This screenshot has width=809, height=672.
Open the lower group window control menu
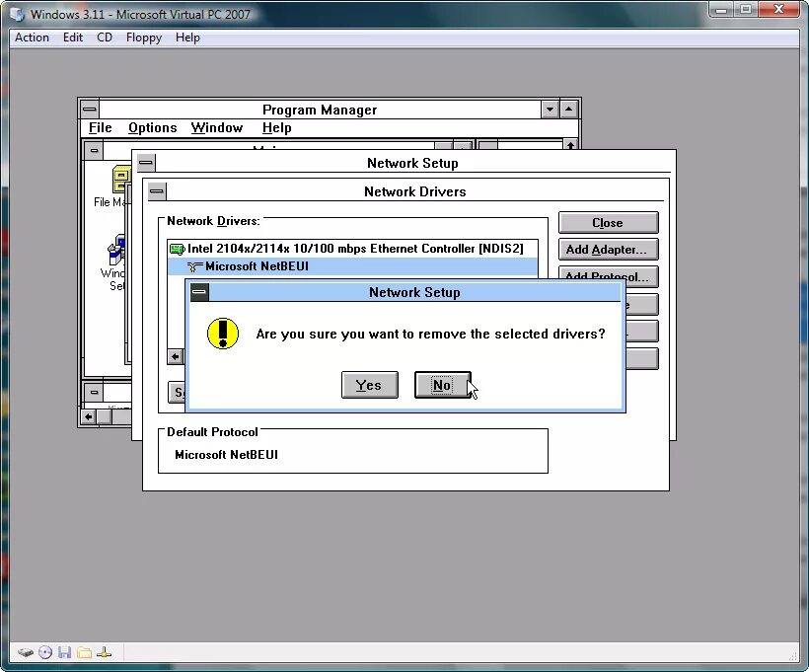coord(94,393)
